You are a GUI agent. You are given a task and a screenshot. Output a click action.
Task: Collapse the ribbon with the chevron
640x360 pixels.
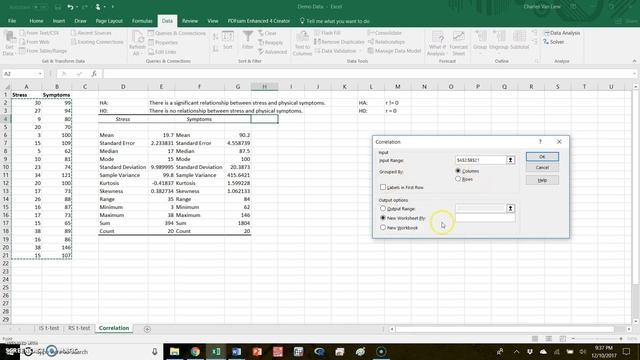coord(634,61)
